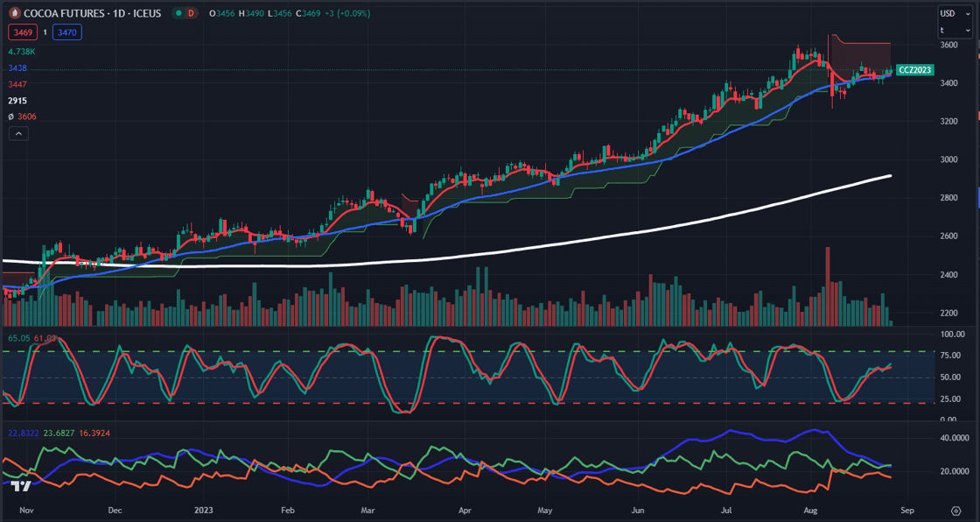Image resolution: width=980 pixels, height=522 pixels.
Task: Click the 50.00 stochastic scale label
Action: [x=950, y=377]
